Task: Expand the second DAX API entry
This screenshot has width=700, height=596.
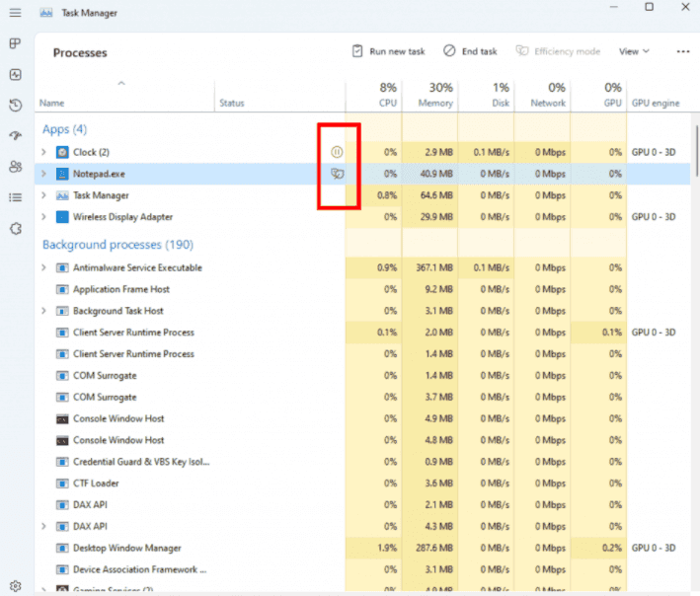Action: (x=43, y=526)
